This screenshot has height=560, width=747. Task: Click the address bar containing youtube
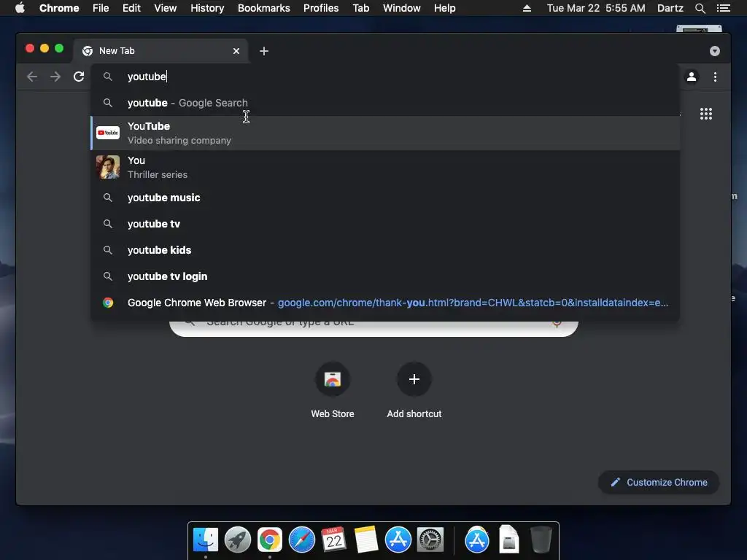[x=385, y=77]
